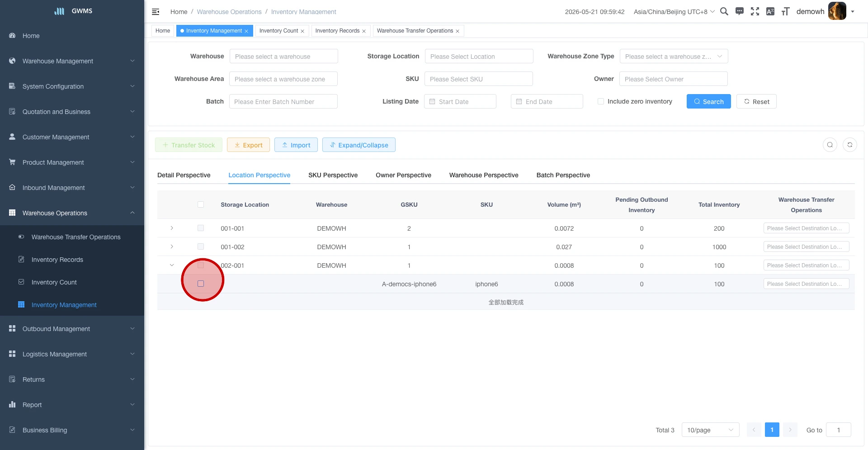This screenshot has height=450, width=868.
Task: Open the timezone Asia/China/Beijing dropdown
Action: [x=674, y=12]
